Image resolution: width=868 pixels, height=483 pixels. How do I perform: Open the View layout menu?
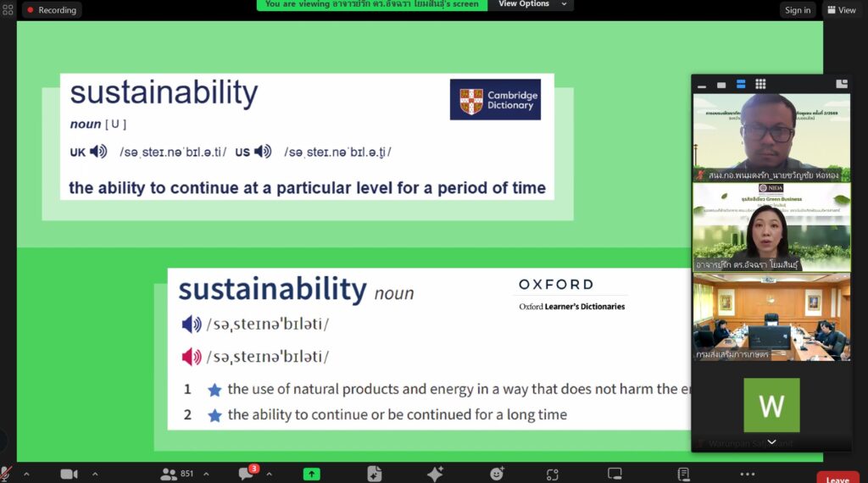coord(842,10)
